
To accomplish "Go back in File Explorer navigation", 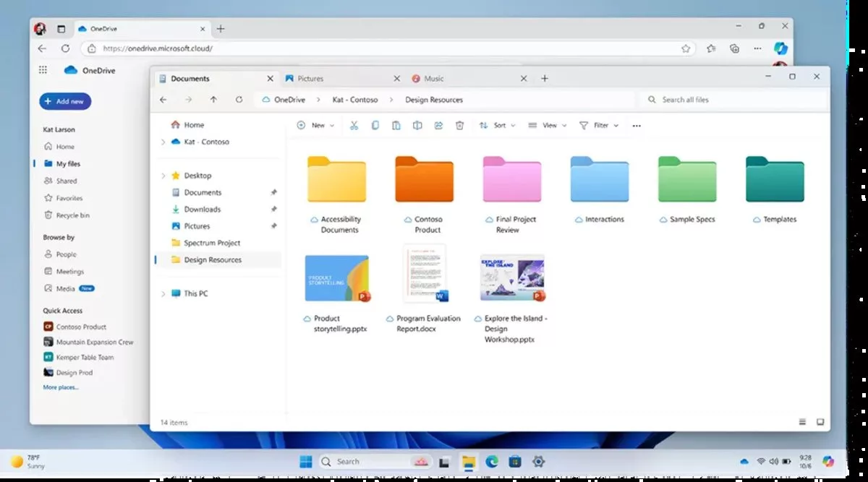I will (x=163, y=100).
